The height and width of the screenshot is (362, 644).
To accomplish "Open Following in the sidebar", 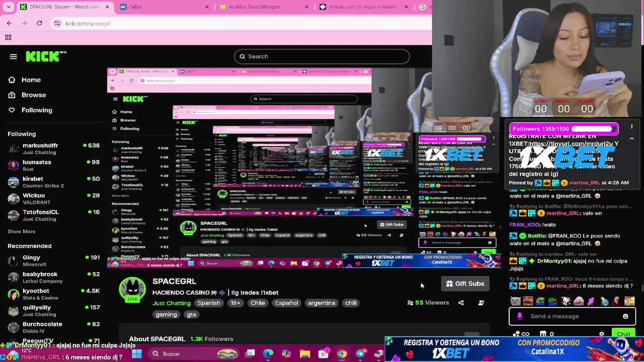I will point(30,110).
